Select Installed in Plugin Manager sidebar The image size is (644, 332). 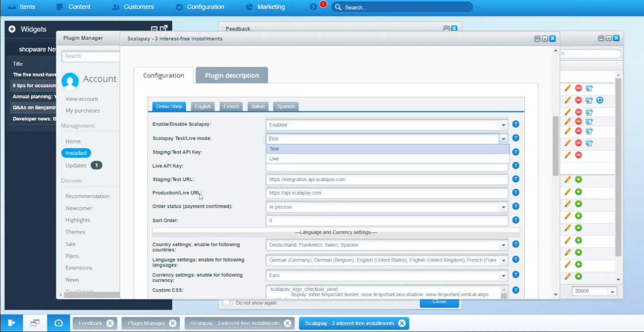point(76,153)
